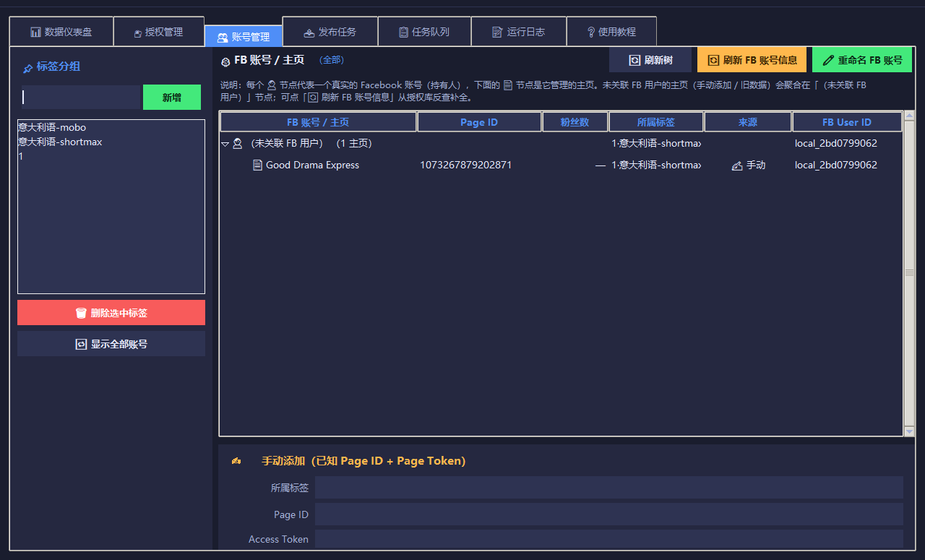This screenshot has height=560, width=925.
Task: Select the Good Drama Express page row
Action: pos(562,165)
